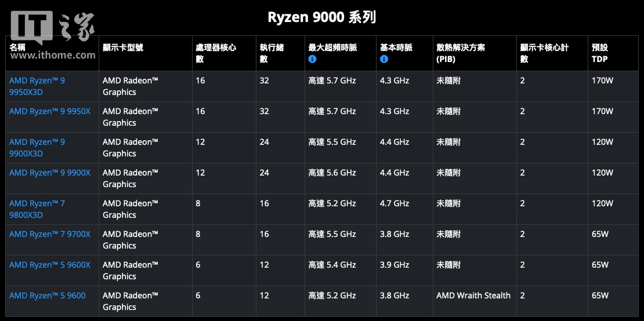The width and height of the screenshot is (644, 321).
Task: Click the Ryzen 9000 系列 title
Action: (x=321, y=17)
